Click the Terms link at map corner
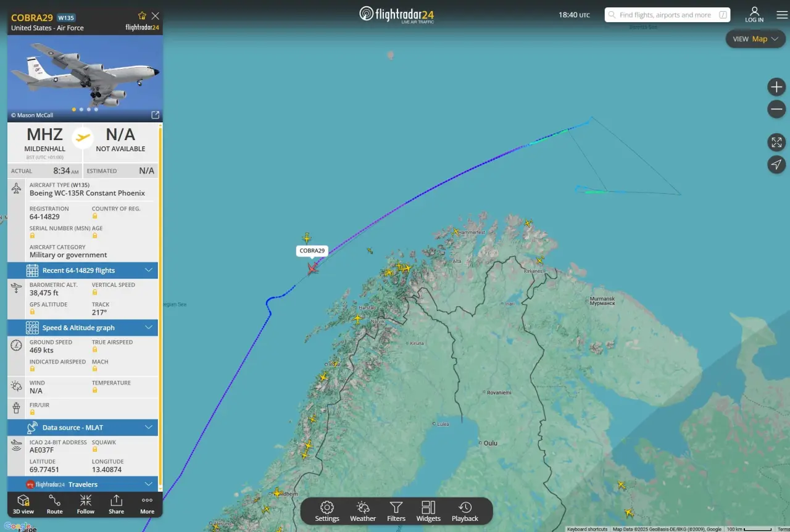 783,529
